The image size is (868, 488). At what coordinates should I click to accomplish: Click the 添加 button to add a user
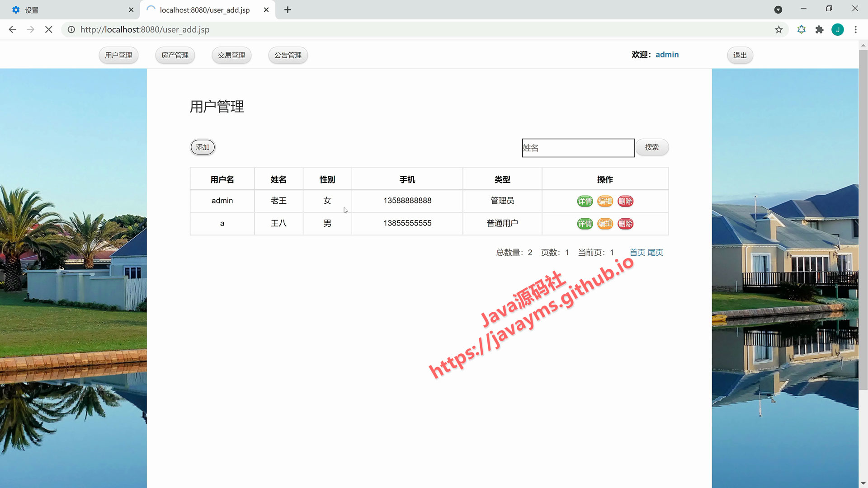coord(203,147)
